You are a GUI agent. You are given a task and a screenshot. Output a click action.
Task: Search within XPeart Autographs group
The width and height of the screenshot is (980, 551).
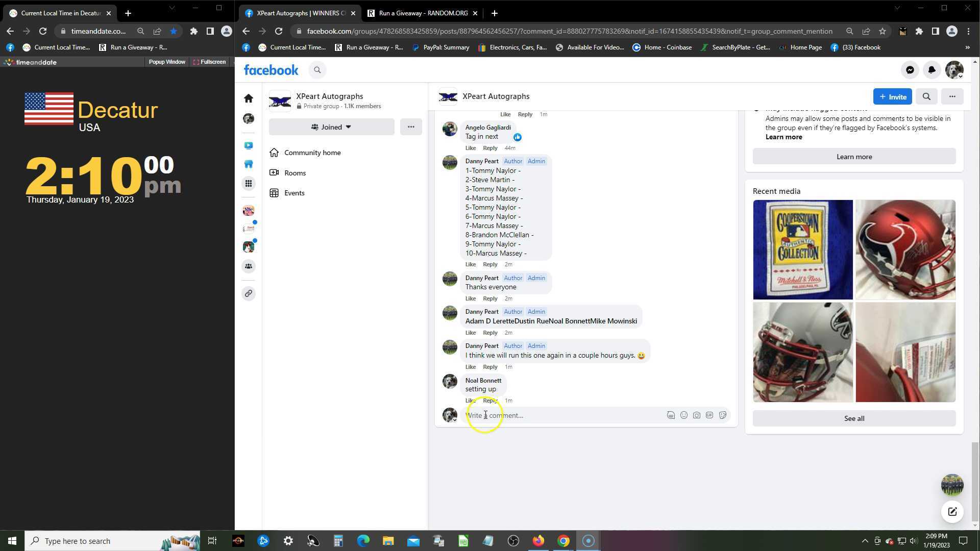coord(926,96)
